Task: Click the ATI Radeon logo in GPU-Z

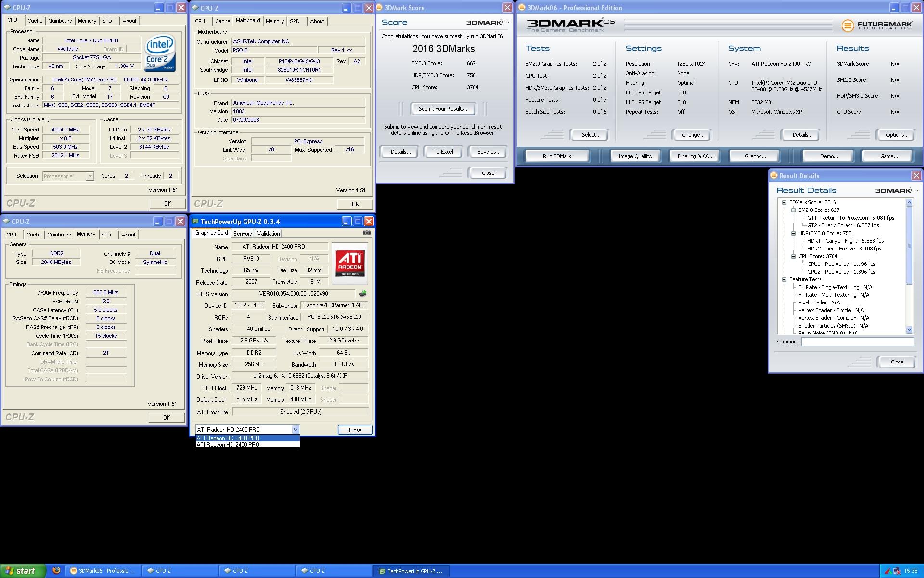Action: click(350, 263)
